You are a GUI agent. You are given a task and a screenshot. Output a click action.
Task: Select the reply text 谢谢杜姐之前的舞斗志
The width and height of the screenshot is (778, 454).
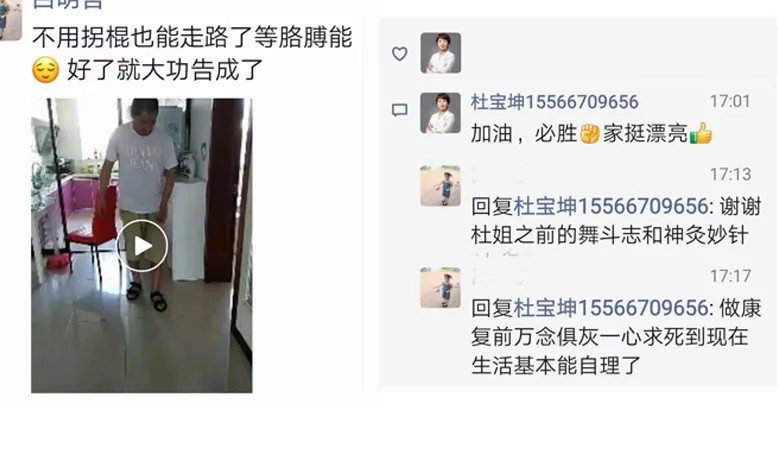[616, 221]
